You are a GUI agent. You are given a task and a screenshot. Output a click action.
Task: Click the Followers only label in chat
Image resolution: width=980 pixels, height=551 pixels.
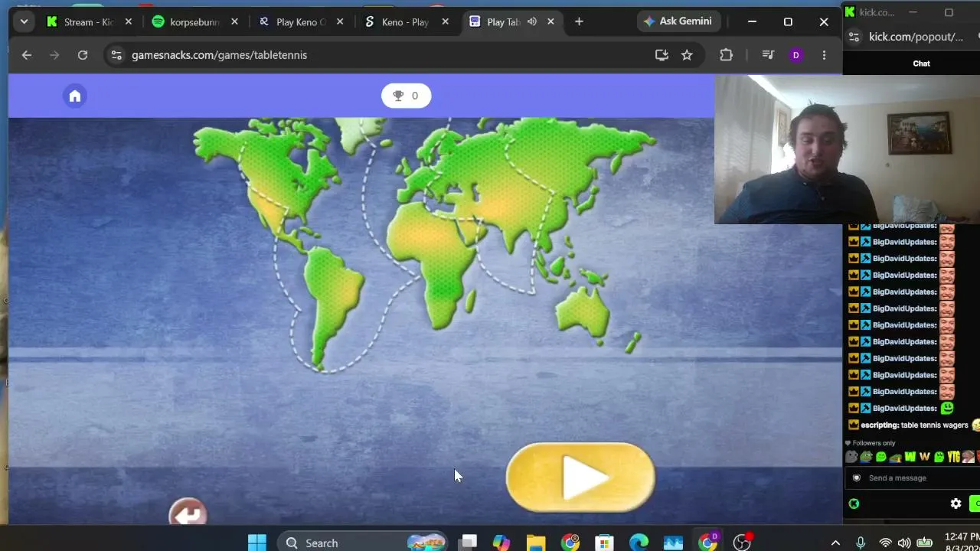click(874, 443)
